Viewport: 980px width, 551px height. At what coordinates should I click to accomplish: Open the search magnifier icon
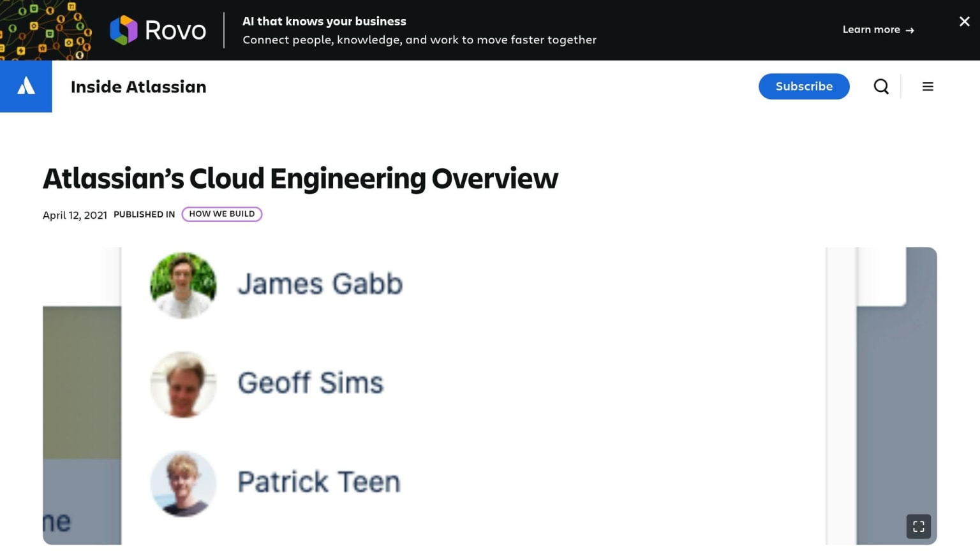point(881,86)
